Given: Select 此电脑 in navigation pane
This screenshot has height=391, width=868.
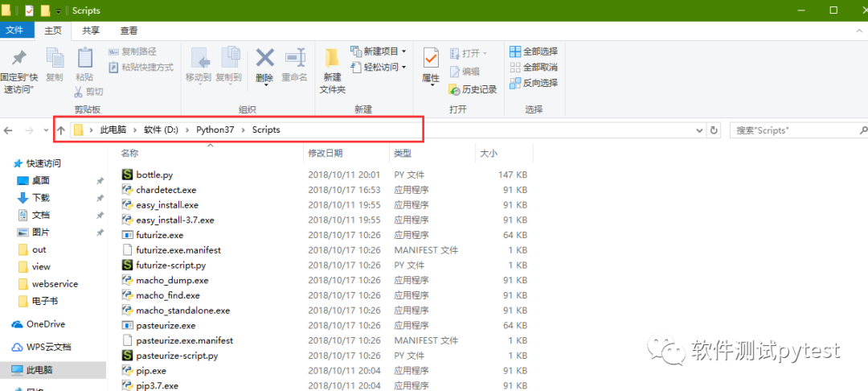Looking at the screenshot, I should [x=53, y=369].
